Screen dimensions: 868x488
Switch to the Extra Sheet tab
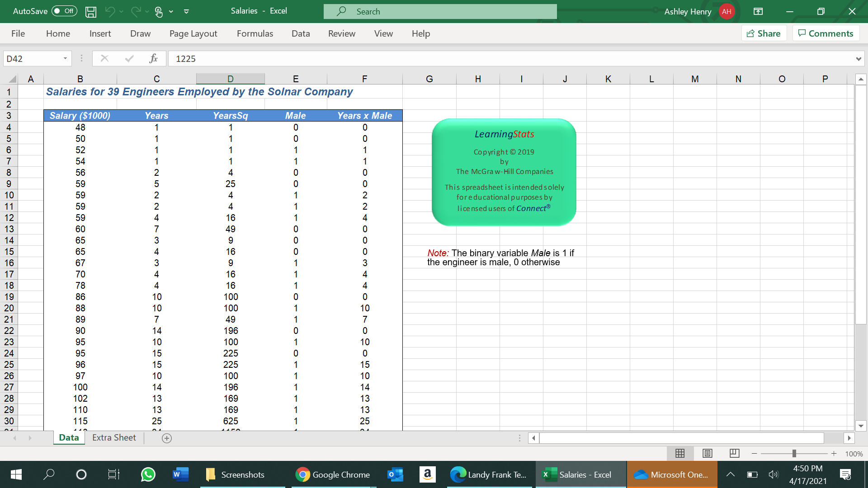pos(114,437)
